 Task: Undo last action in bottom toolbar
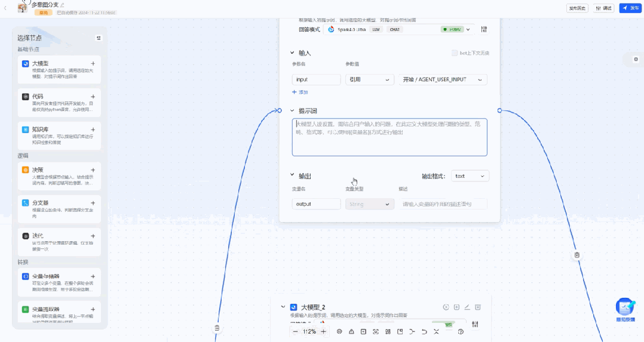(424, 331)
